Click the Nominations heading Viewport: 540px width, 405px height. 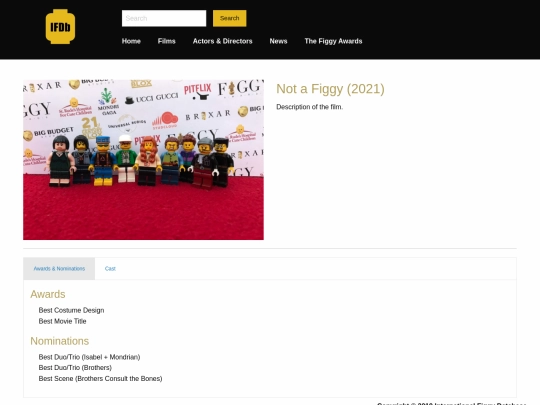point(60,341)
